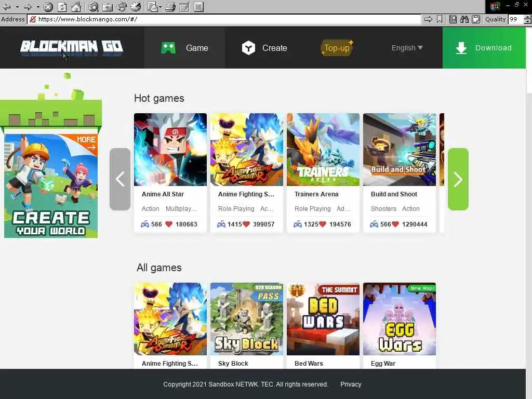Screen dimensions: 532x399
Task: Click the Anime All Star title
Action: click(x=163, y=194)
